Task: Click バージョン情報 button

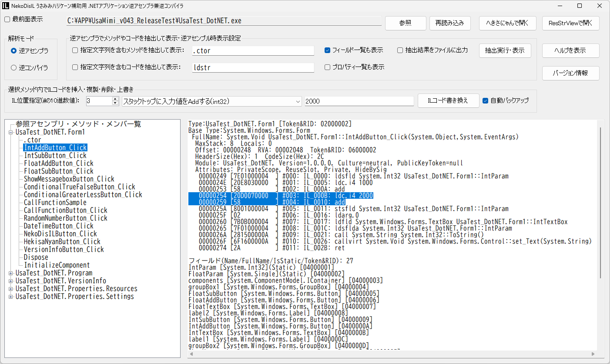Action: 570,73
